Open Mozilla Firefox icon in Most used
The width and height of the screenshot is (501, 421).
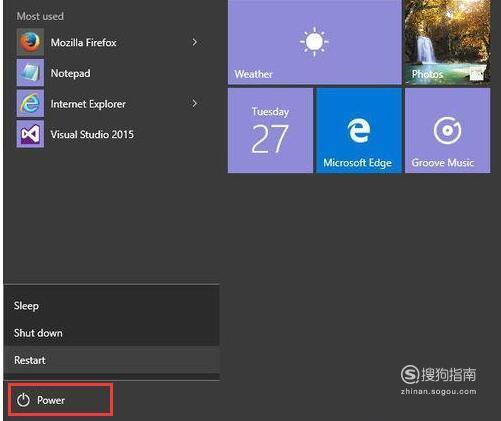30,42
